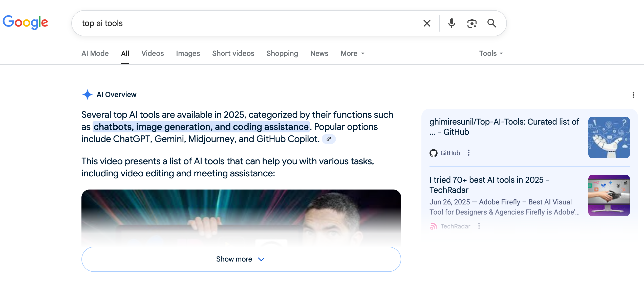This screenshot has width=644, height=281.
Task: Open the Tools dropdown
Action: point(491,53)
